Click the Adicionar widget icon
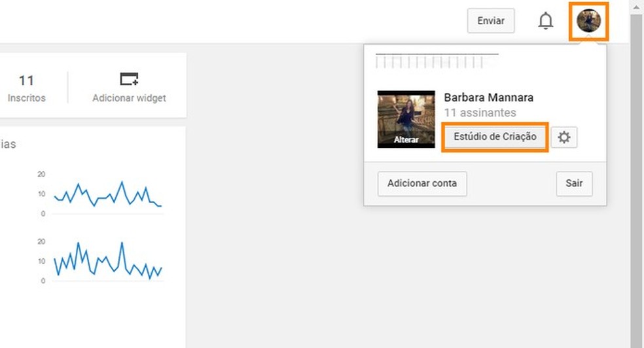644x348 pixels. tap(129, 78)
